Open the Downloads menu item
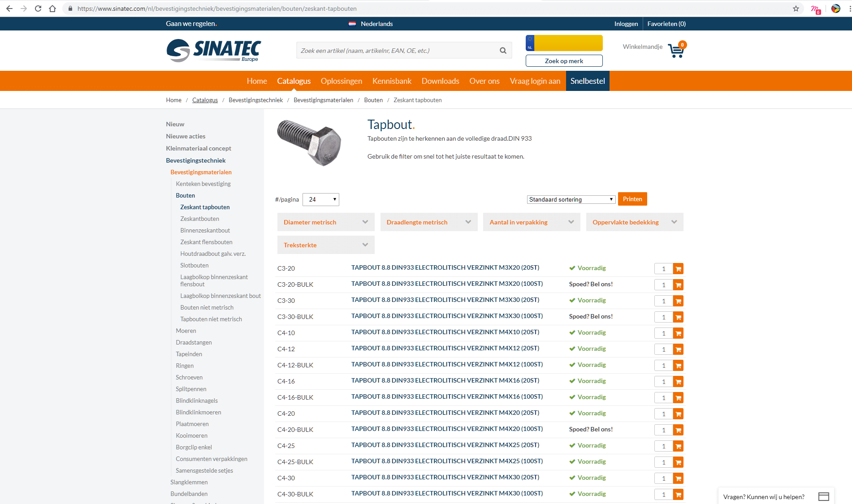 441,81
